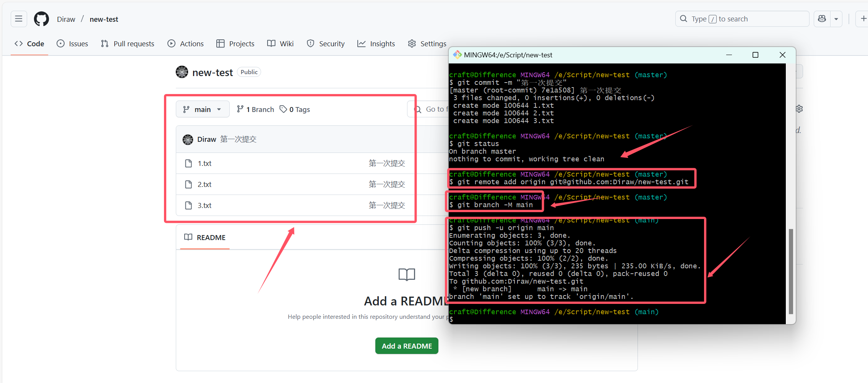
Task: Open the 1 Branch link
Action: tap(255, 109)
